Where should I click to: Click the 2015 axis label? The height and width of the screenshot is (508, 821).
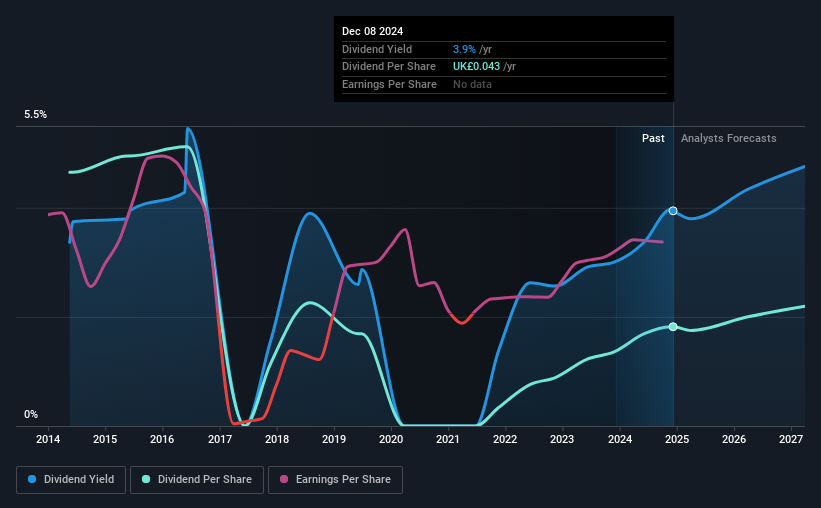tap(105, 439)
